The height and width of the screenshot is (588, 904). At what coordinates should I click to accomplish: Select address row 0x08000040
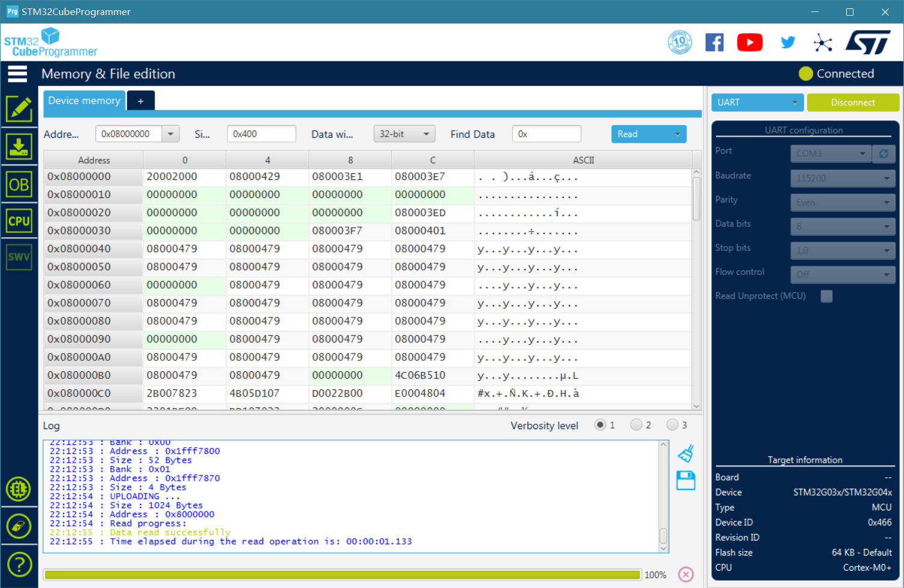[x=93, y=249]
